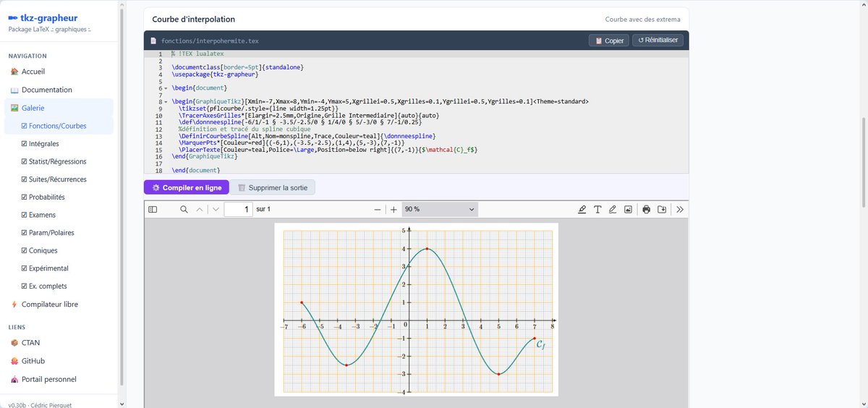Click the 'Courbe avec des extrema' caption

[642, 20]
